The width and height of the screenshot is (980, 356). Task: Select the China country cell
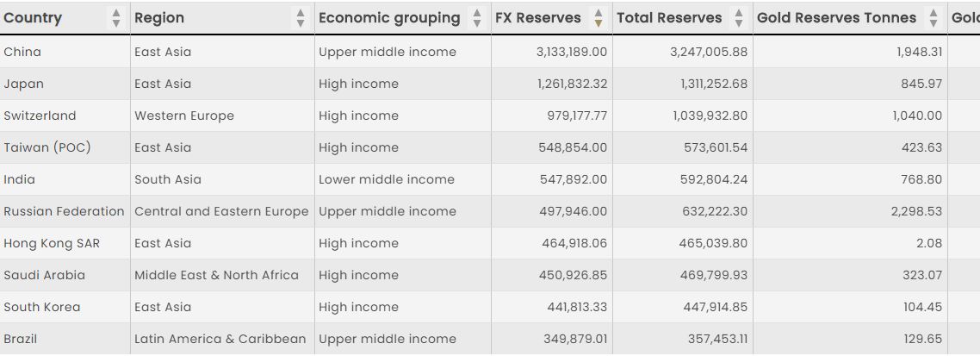[x=22, y=52]
